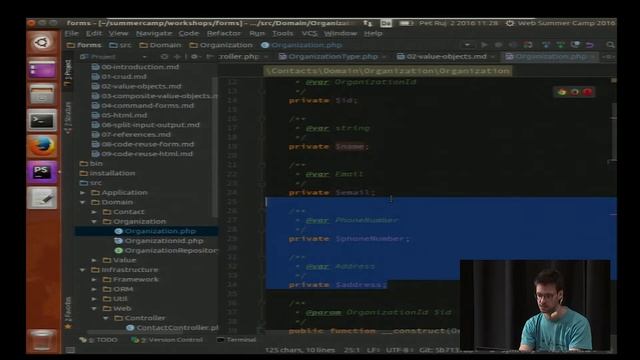Click the Revert (undo arrow) toolbar icon
Viewport: 640px width, 360px height.
tap(589, 45)
